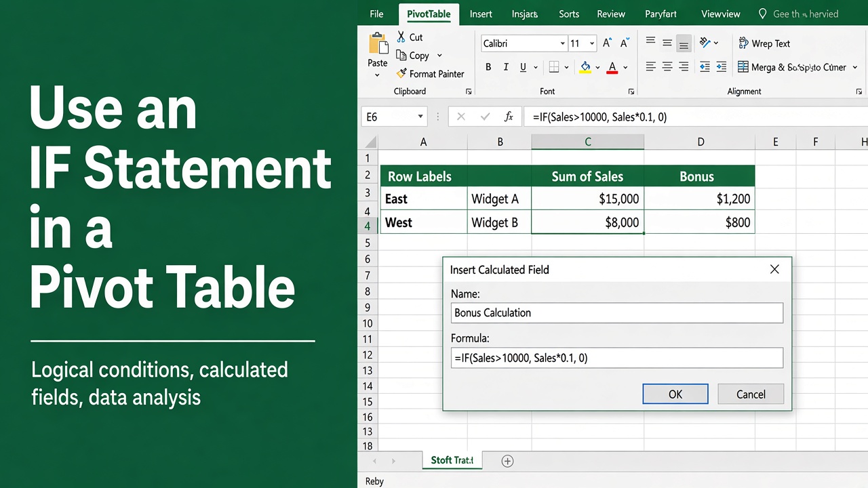Screen dimensions: 868x488
Task: Open the File tab
Action: pos(376,14)
